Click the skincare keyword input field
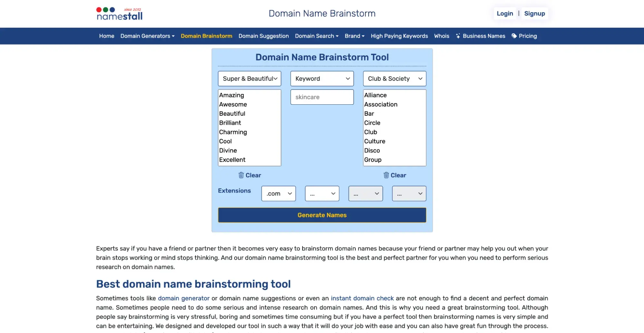 (x=322, y=97)
